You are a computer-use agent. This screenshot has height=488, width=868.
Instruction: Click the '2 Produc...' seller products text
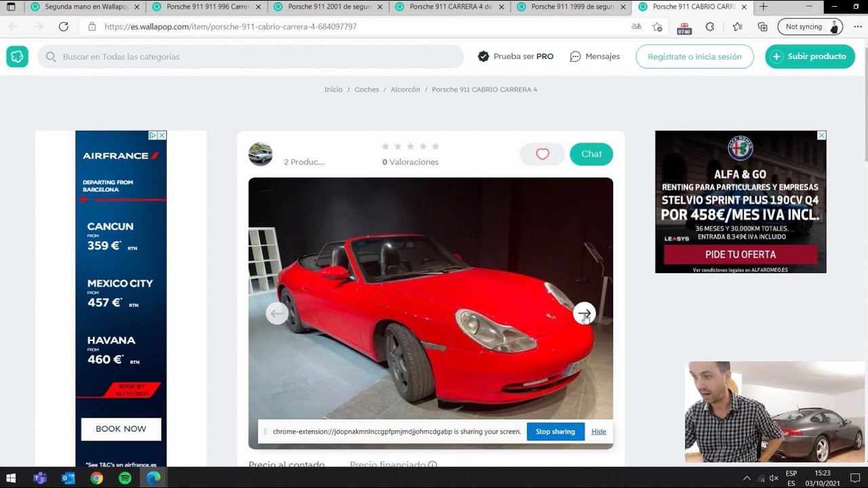pos(304,162)
